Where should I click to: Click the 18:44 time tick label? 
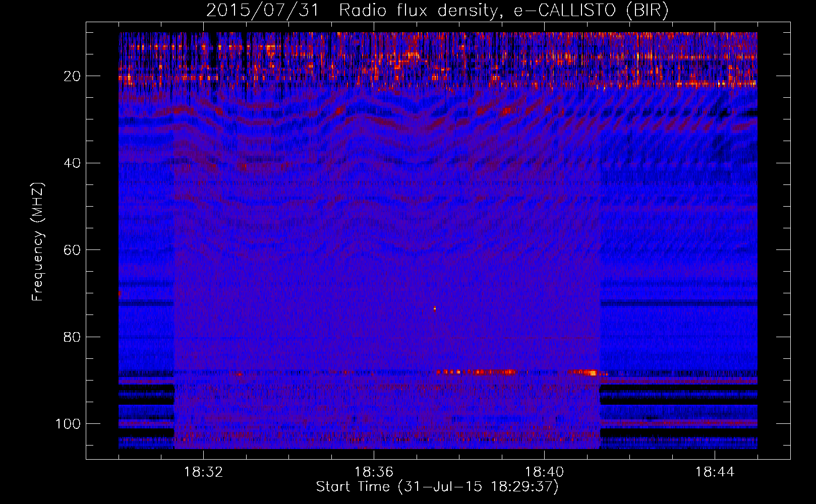point(715,472)
